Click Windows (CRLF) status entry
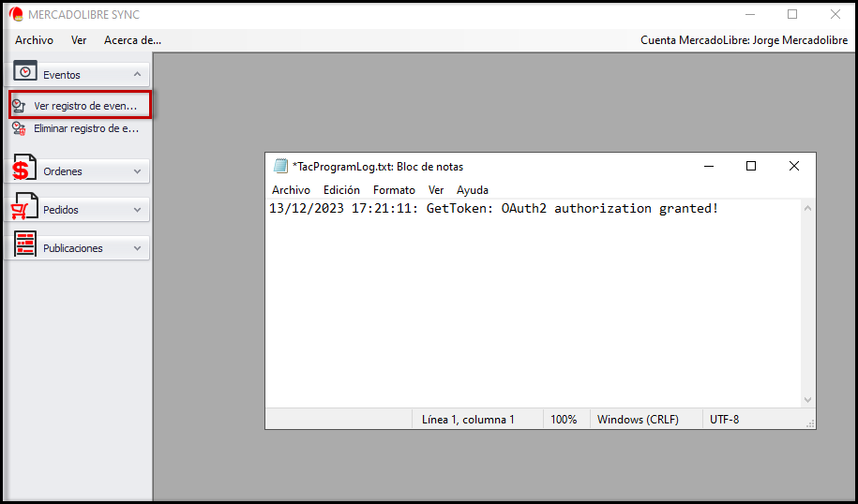Screen dimensions: 858x504 pyautogui.click(x=638, y=420)
